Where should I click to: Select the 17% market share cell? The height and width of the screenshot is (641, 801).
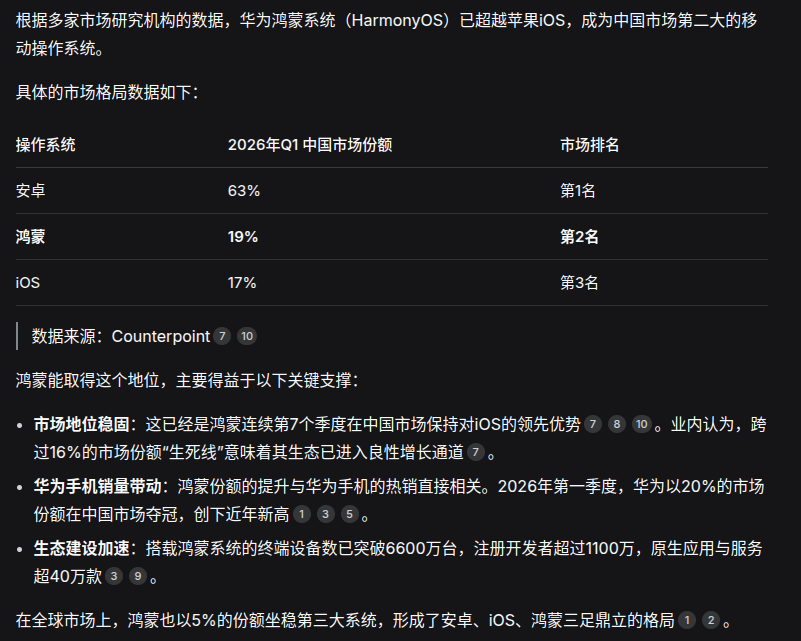242,282
